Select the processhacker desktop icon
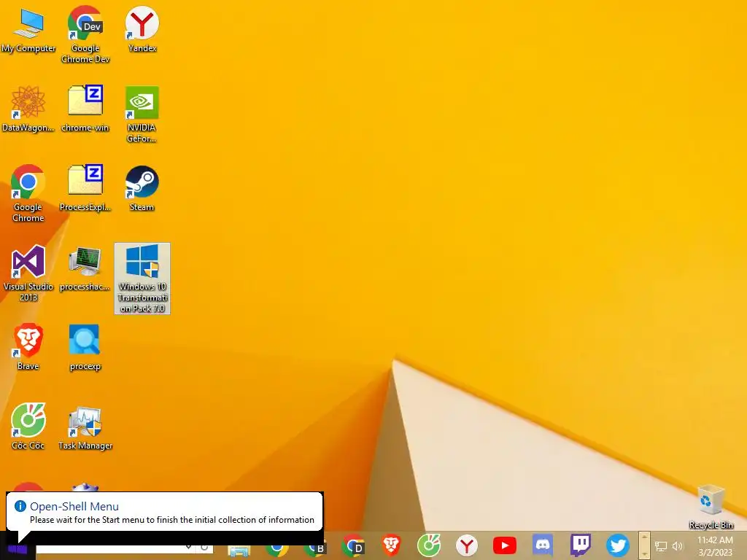Image resolution: width=747 pixels, height=560 pixels. [85, 268]
